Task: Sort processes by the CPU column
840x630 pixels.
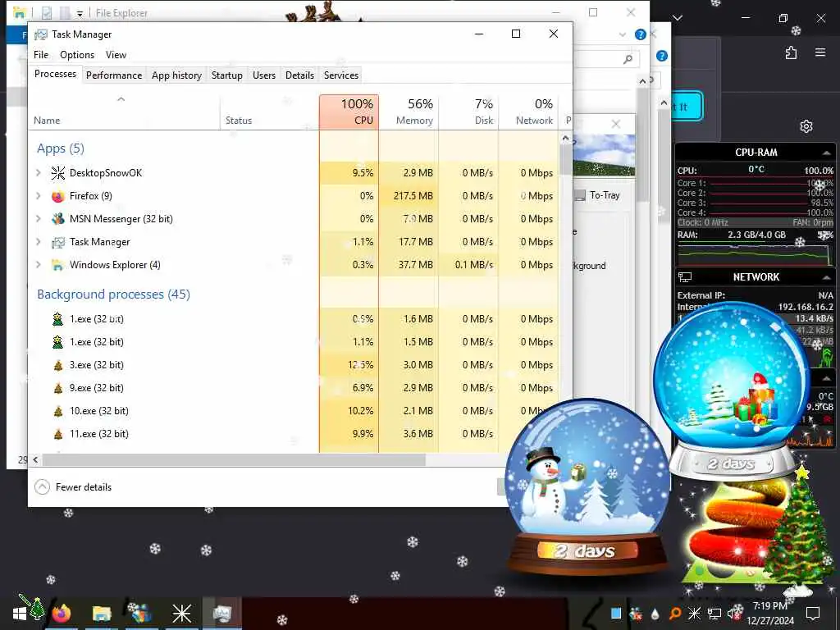Action: coord(349,112)
